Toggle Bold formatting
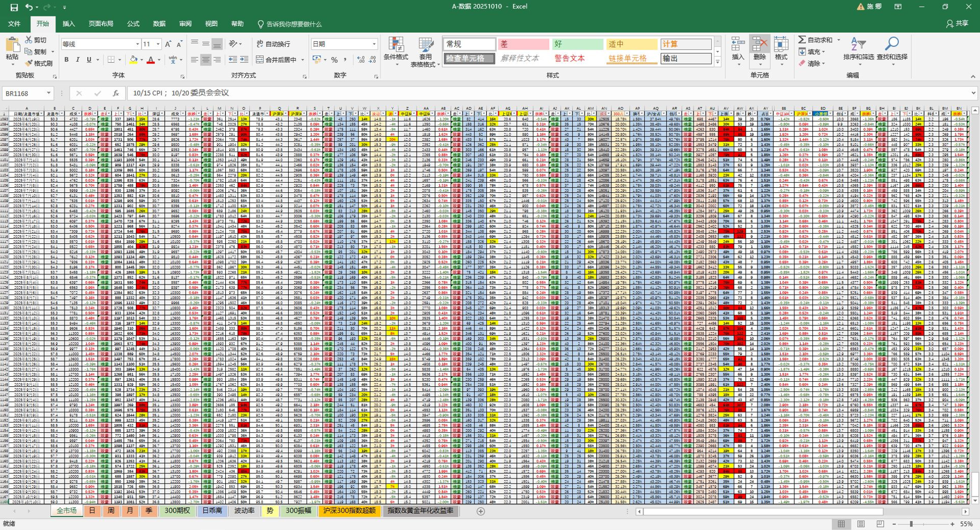This screenshot has height=530, width=980. click(x=66, y=60)
